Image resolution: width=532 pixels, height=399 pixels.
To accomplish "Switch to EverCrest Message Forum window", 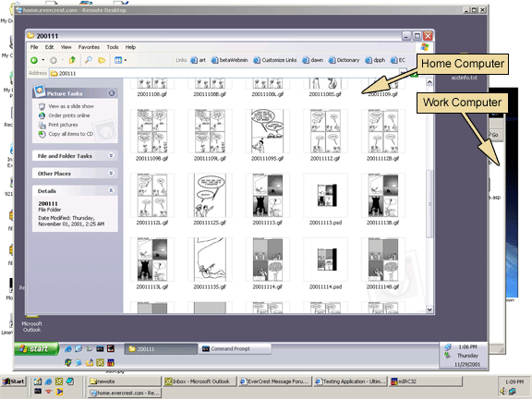I will (275, 381).
